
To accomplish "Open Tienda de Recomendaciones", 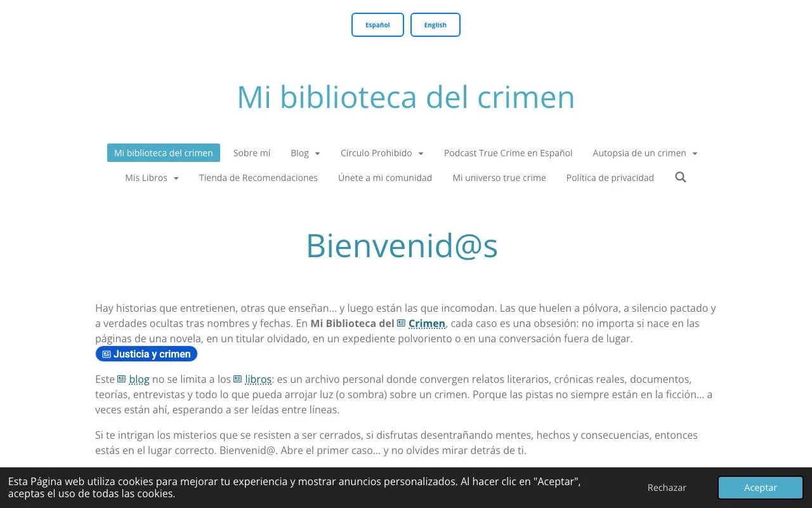I will (258, 178).
